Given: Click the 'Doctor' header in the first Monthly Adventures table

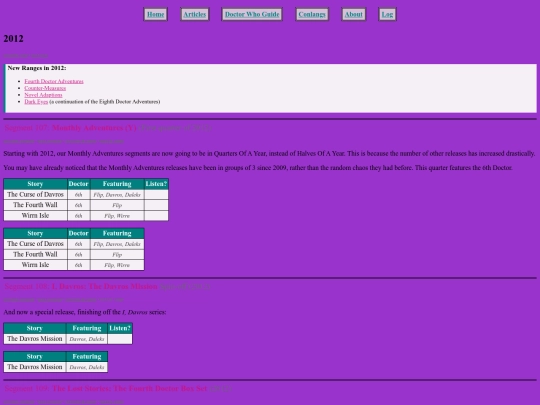Looking at the screenshot, I should click(79, 184).
